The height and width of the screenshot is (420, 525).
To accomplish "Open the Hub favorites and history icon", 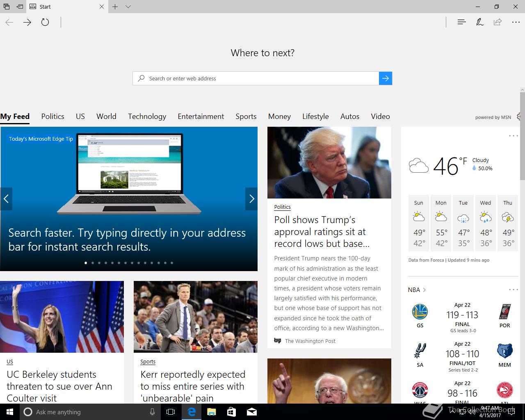I will pos(461,22).
